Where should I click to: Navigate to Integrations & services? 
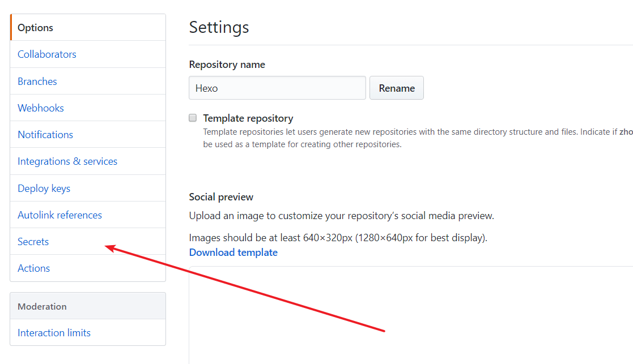click(67, 161)
